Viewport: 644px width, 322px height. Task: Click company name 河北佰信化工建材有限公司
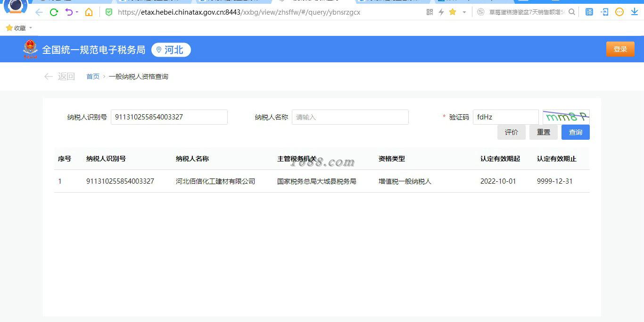(215, 181)
